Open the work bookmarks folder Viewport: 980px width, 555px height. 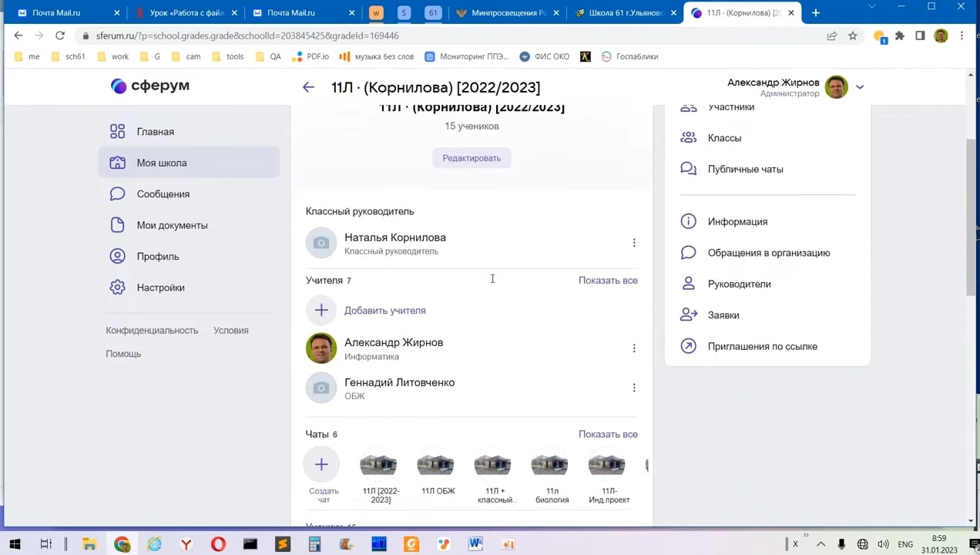[112, 56]
